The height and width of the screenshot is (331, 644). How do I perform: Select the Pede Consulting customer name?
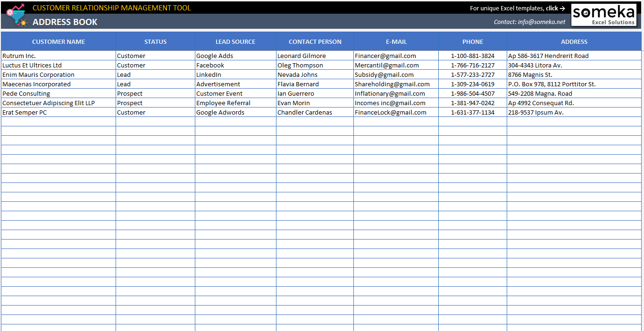click(x=26, y=93)
